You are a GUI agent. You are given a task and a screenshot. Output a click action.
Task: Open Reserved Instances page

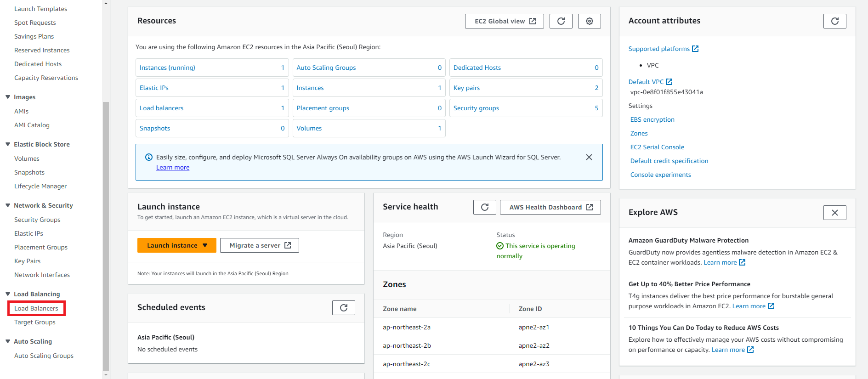pyautogui.click(x=42, y=50)
